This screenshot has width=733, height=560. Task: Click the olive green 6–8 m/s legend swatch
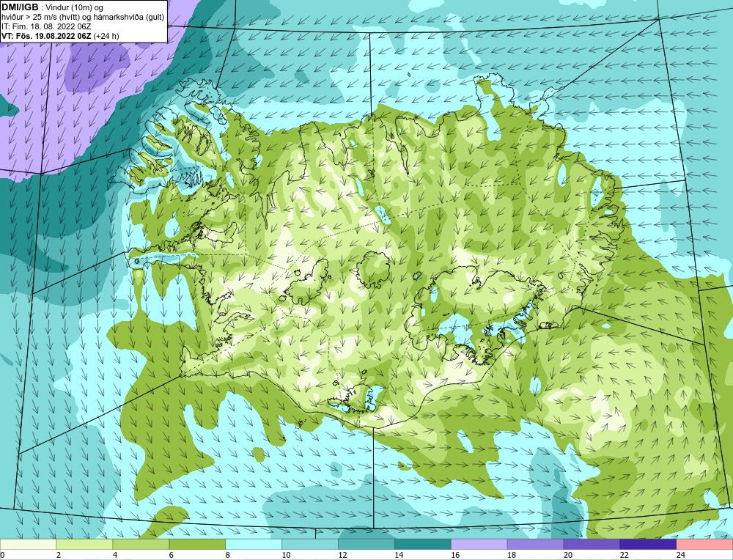197,544
